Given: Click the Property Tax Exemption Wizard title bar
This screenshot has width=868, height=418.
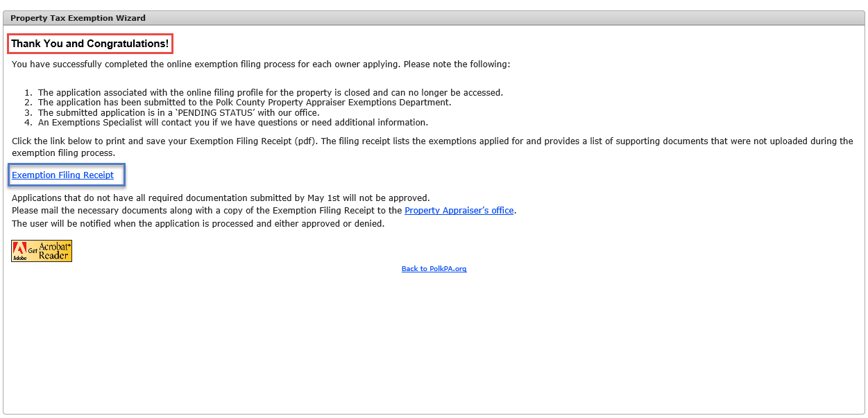Looking at the screenshot, I should click(434, 18).
